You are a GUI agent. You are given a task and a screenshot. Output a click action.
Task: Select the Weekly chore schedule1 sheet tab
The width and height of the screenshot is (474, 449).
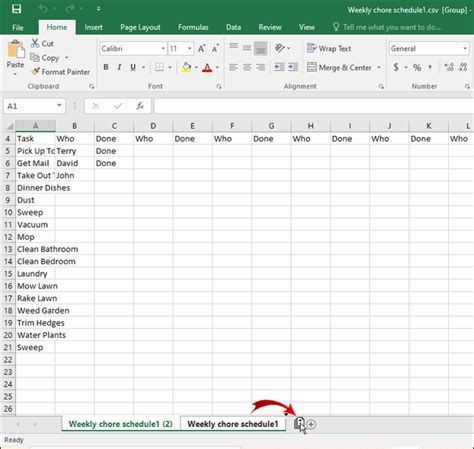(233, 424)
